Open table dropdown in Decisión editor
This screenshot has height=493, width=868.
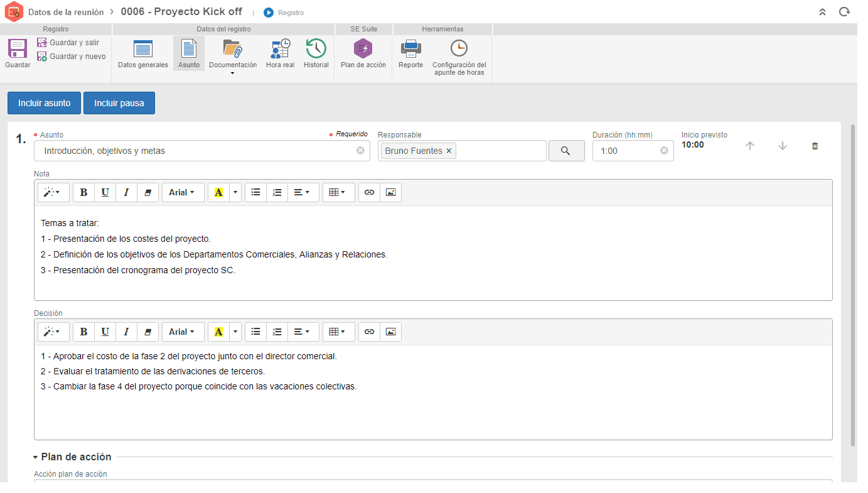tap(339, 332)
